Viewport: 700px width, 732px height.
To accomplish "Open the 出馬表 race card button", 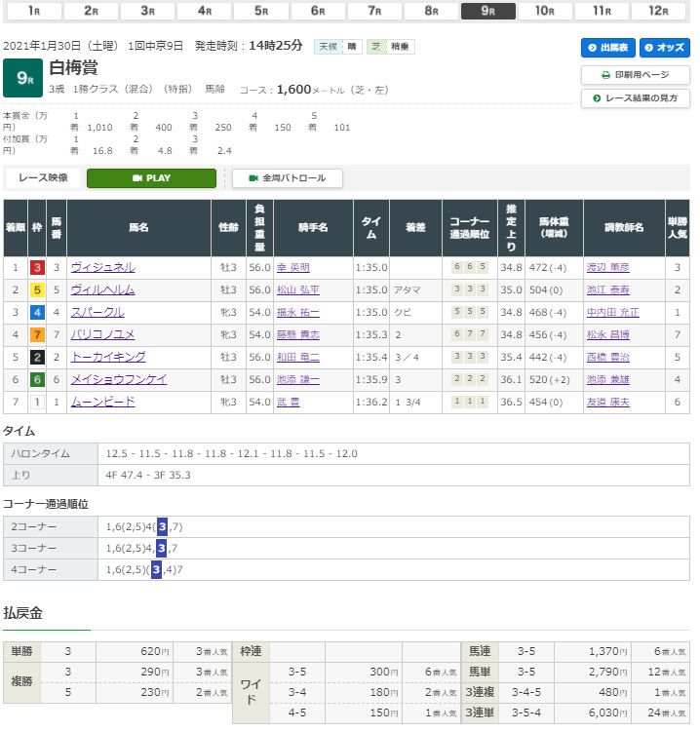I will click(608, 48).
